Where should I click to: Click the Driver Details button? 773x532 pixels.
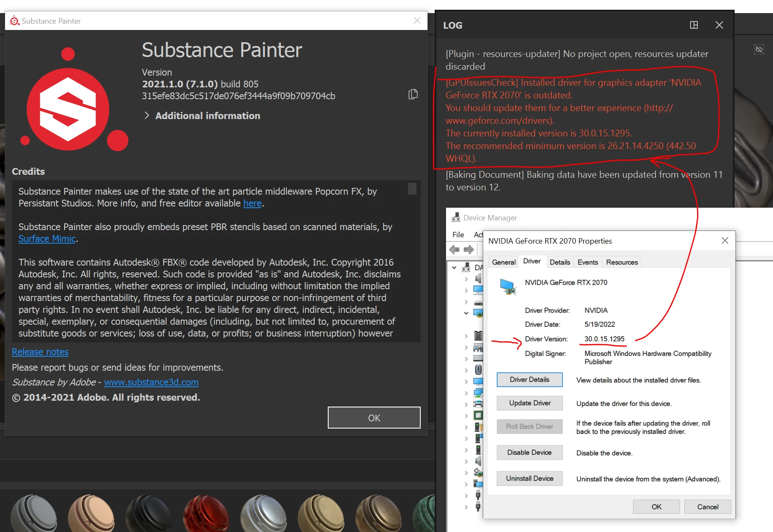point(530,380)
